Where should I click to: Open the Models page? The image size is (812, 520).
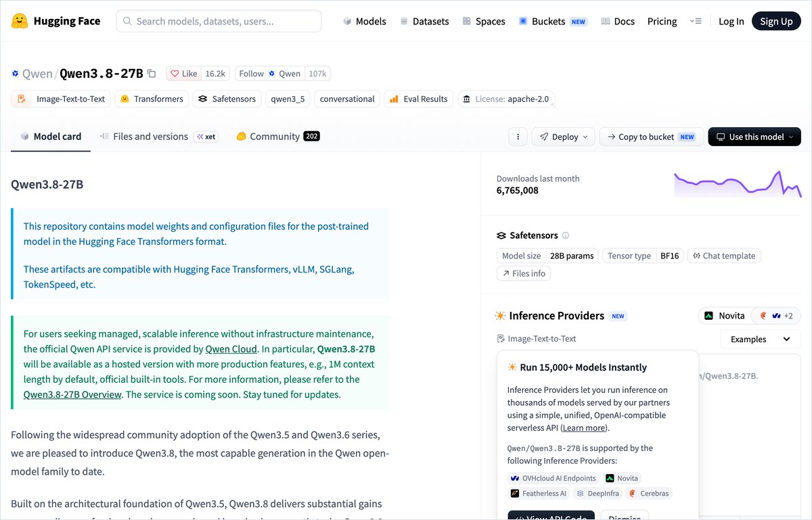(x=364, y=21)
